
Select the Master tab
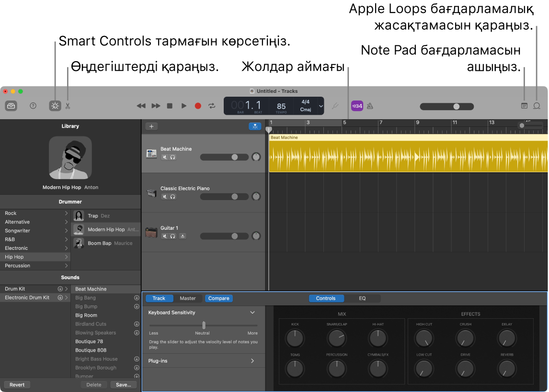coord(188,298)
